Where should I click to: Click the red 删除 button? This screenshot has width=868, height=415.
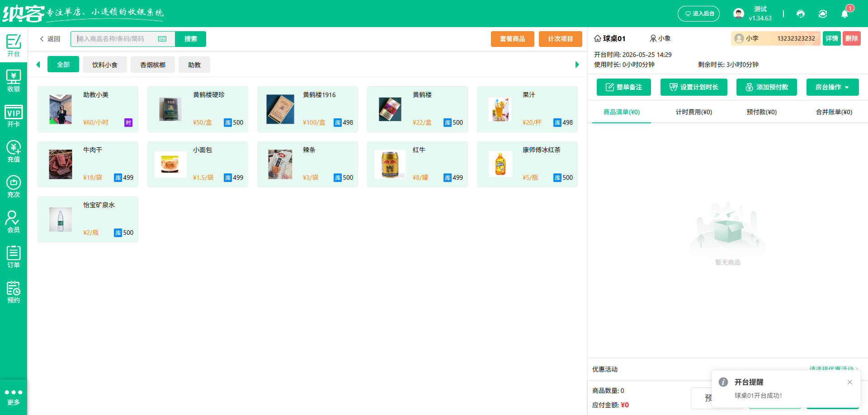[852, 38]
